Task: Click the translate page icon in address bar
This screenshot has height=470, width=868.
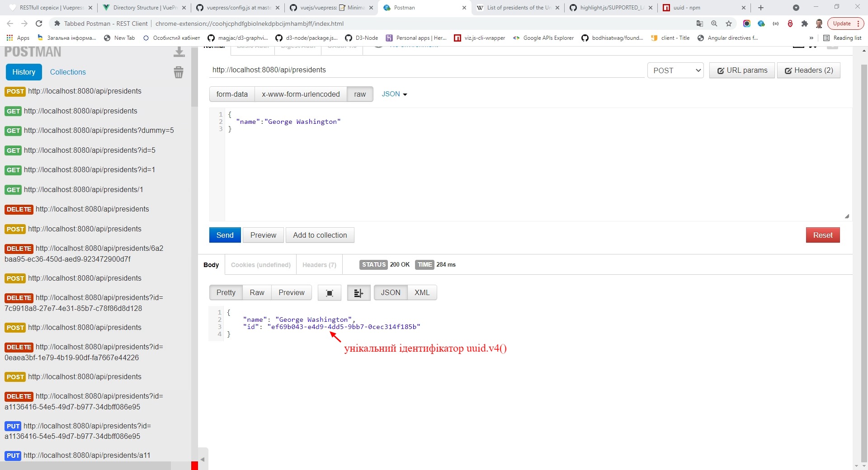Action: coord(700,23)
